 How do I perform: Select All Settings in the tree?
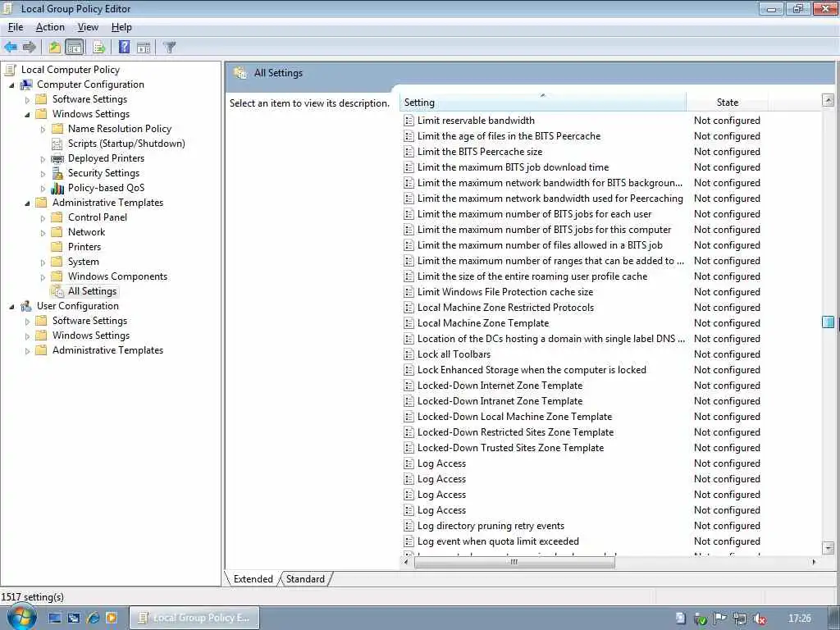92,291
